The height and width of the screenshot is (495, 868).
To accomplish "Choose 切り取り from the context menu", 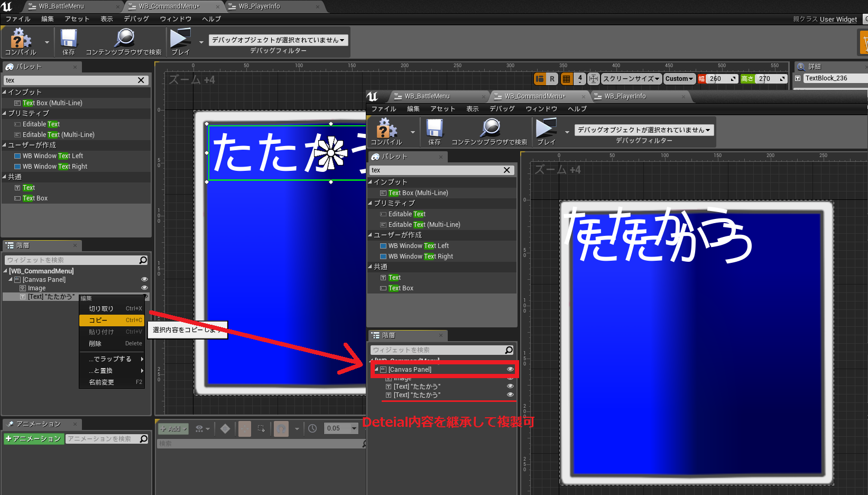I will tap(112, 308).
